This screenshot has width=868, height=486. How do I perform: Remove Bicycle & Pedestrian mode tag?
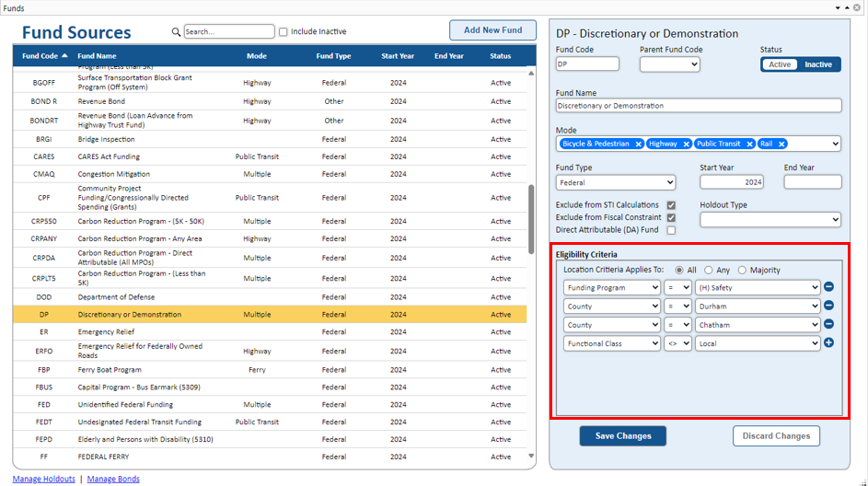tap(638, 144)
